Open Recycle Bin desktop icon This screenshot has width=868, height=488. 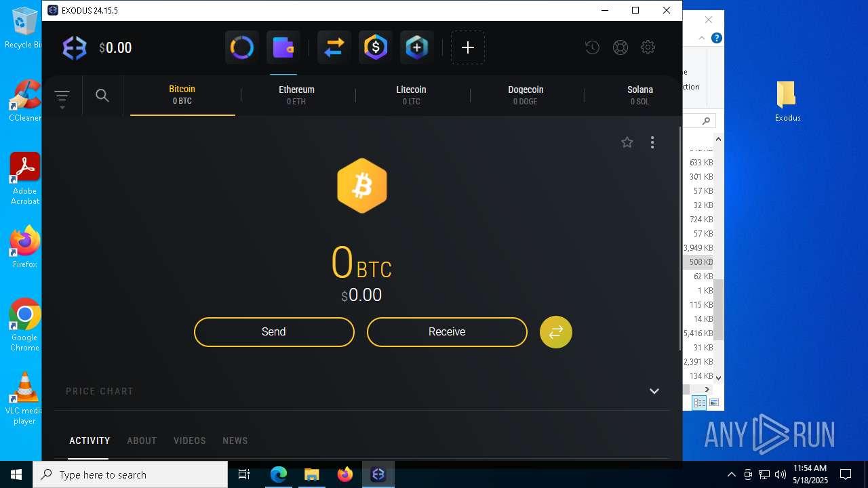23,28
